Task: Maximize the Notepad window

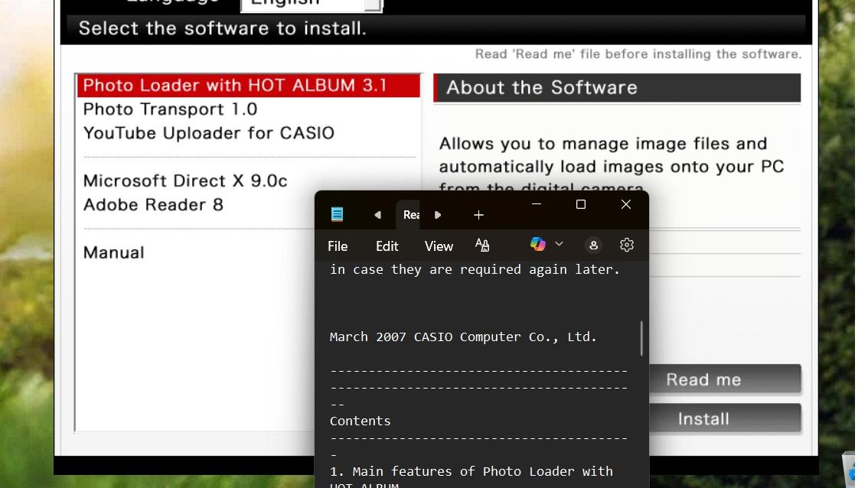Action: pyautogui.click(x=581, y=204)
